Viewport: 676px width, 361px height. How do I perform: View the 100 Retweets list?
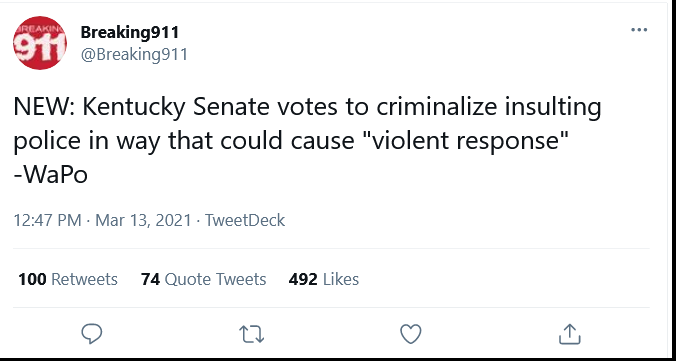[x=68, y=279]
